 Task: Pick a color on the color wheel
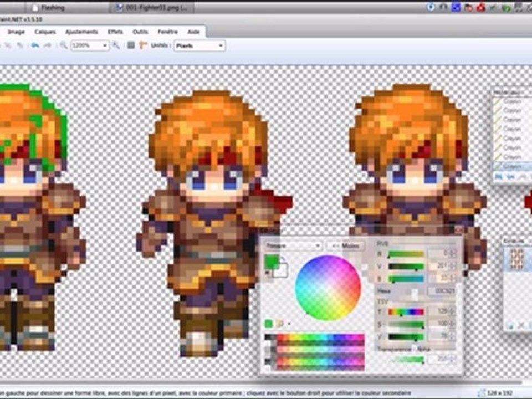tap(328, 288)
